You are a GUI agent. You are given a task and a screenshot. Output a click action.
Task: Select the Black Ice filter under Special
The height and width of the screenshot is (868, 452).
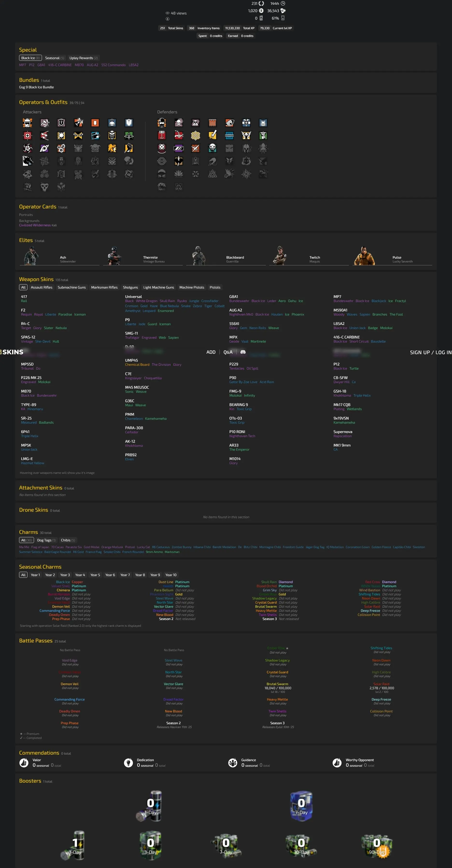click(30, 58)
